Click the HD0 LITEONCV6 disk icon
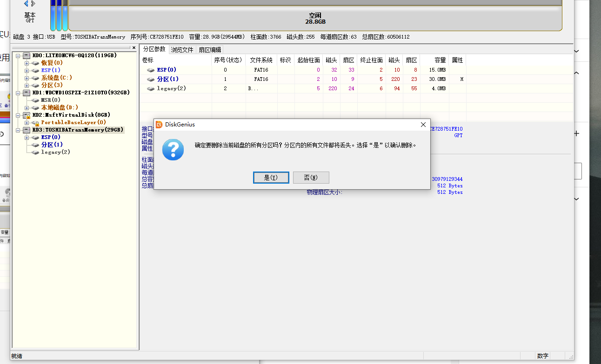Viewport: 601px width, 364px height. pyautogui.click(x=27, y=55)
